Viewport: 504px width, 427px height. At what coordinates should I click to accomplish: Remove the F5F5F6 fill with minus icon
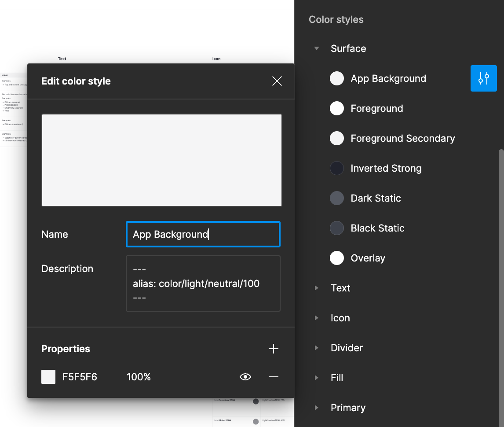(273, 377)
